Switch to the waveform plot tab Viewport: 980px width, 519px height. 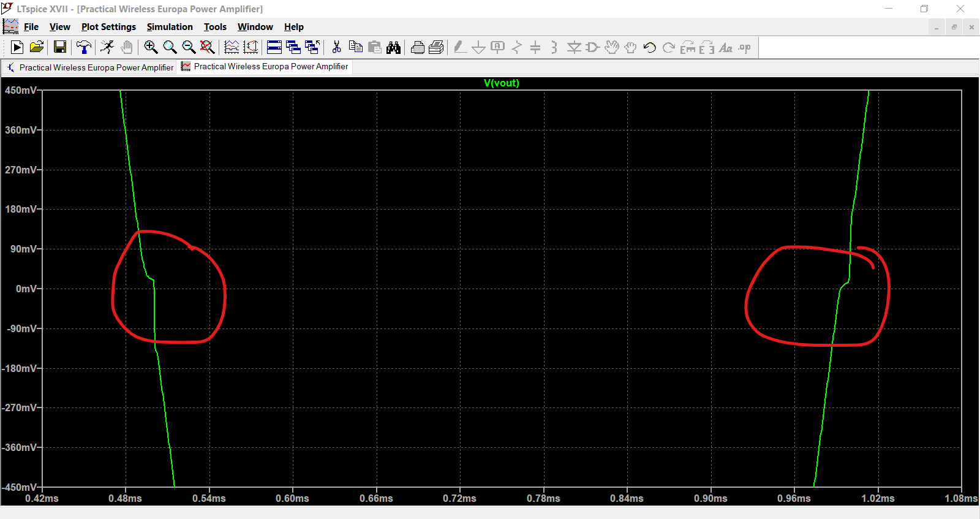[265, 66]
